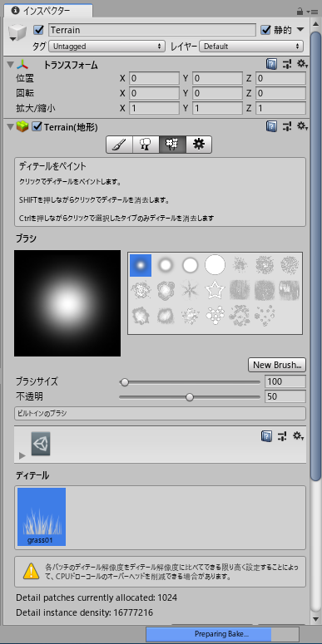Image resolution: width=322 pixels, height=644 pixels.
Task: Select the curved ring of speckles brush
Action: point(240,317)
